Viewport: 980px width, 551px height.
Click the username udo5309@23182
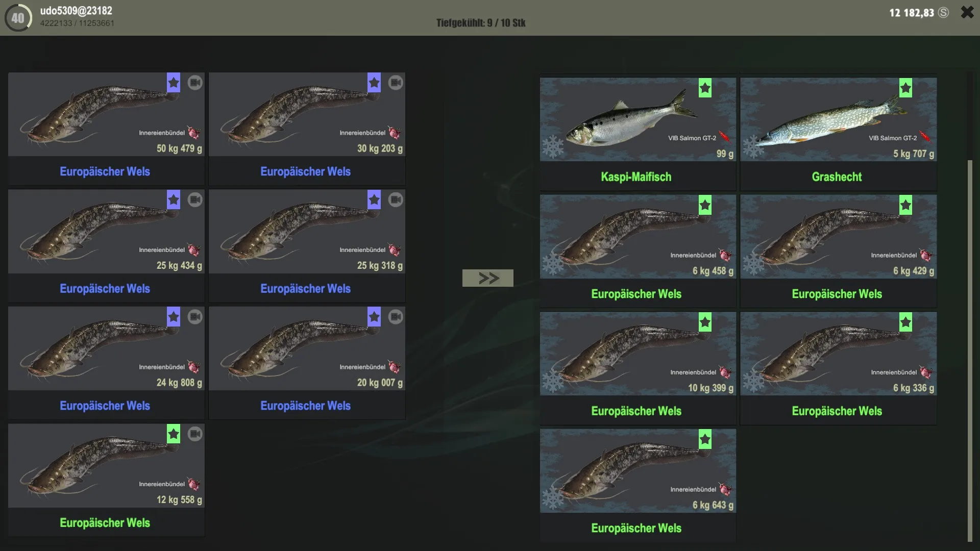click(x=76, y=11)
